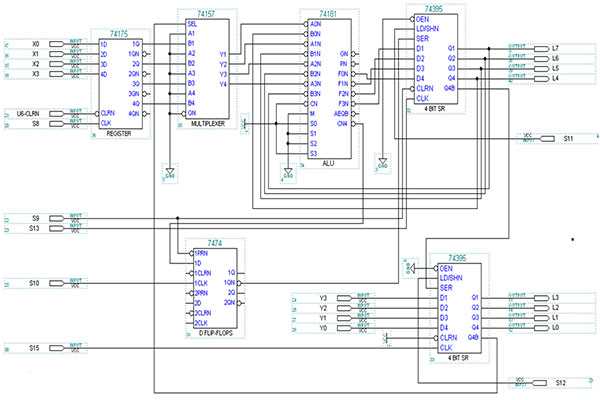Select the 74157 chip title
600x400 pixels.
[x=206, y=14]
